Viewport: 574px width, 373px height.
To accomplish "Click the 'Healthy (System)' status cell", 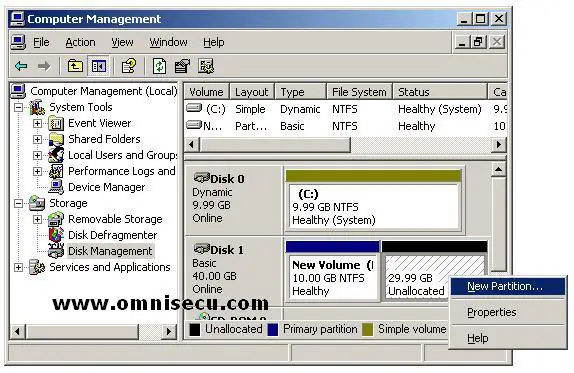I will 439,109.
